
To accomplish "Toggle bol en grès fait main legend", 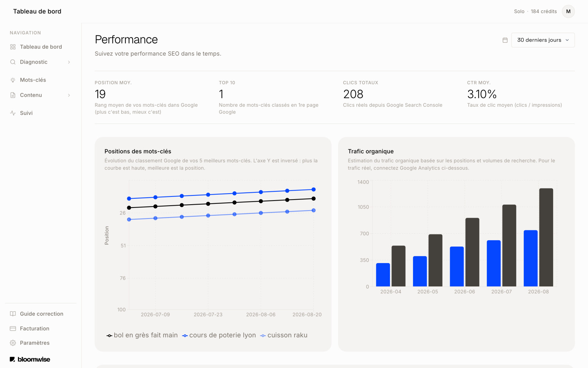I will (142, 335).
